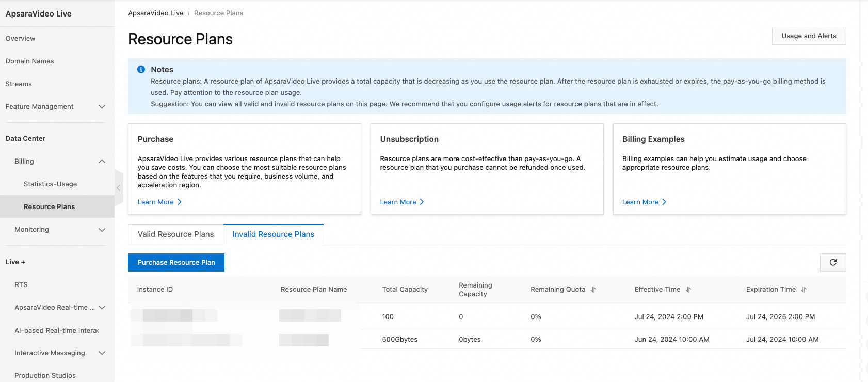Click the Instance ID column header
The image size is (868, 382).
[155, 290]
